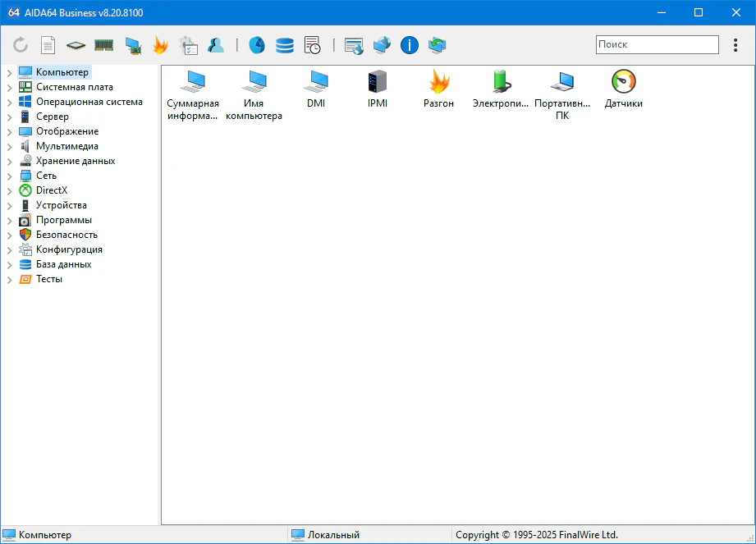Expand the Хранение данных tree node
Screen dimensions: 756x544
click(x=10, y=162)
